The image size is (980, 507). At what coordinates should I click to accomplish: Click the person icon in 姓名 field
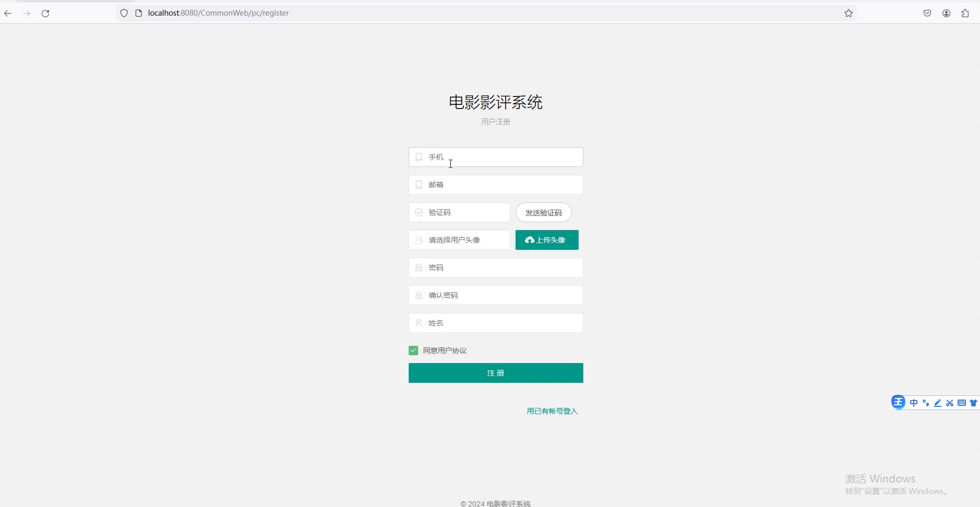click(x=419, y=323)
